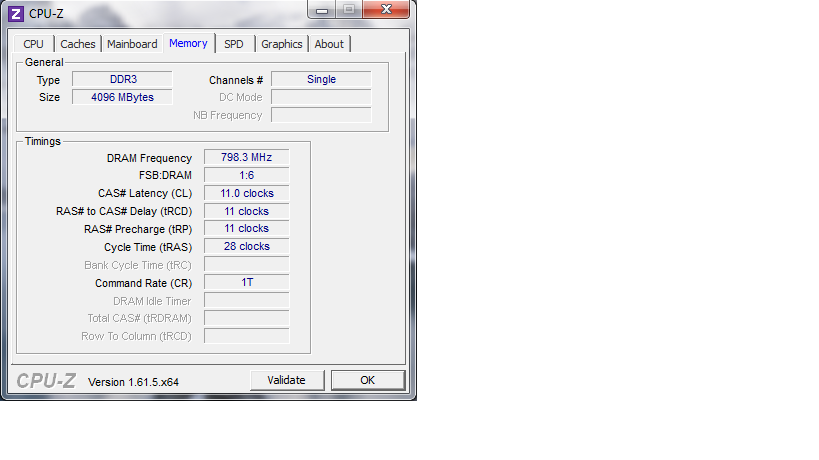The height and width of the screenshot is (460, 819).
Task: Select the 1:6 FSB:DRAM value
Action: pos(247,175)
